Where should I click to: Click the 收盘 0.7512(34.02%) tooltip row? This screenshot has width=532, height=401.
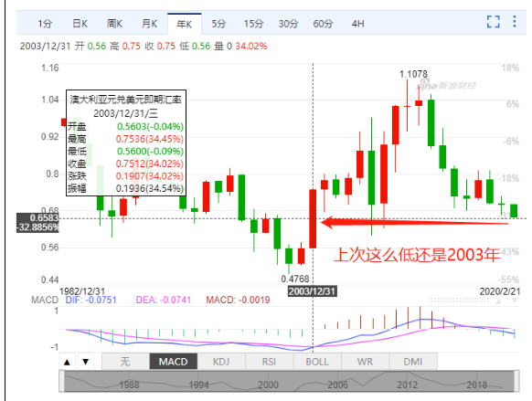click(126, 164)
